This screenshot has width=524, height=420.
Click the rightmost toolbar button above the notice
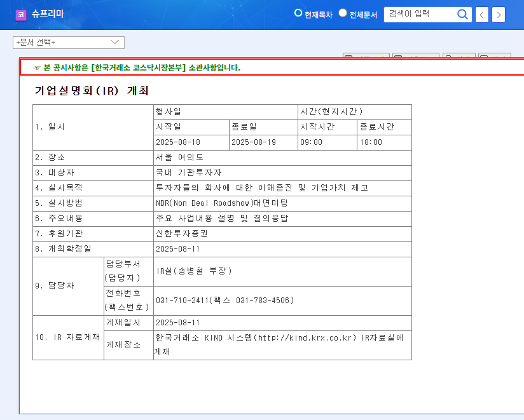(495, 57)
